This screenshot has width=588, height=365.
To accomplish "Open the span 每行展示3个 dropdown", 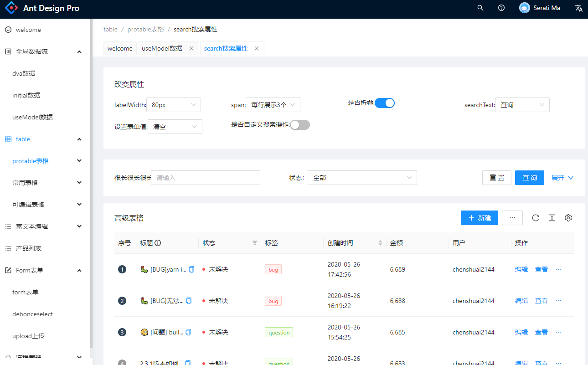I will pos(273,105).
